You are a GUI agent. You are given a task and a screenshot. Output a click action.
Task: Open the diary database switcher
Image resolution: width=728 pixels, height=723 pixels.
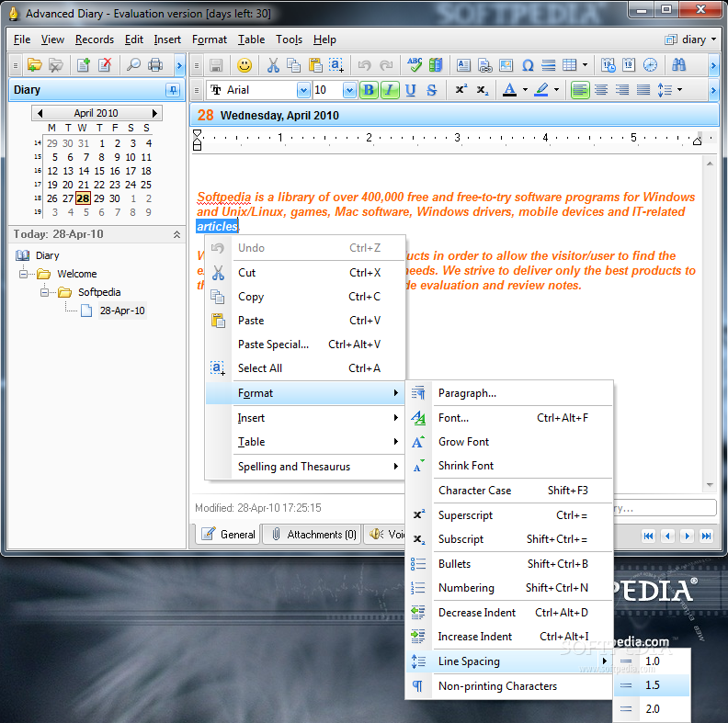tap(691, 40)
